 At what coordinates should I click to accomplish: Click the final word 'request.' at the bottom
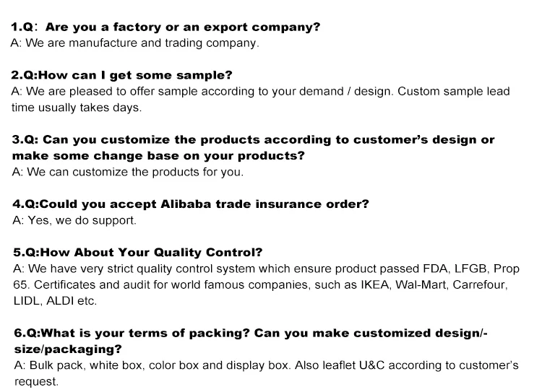tap(36, 382)
